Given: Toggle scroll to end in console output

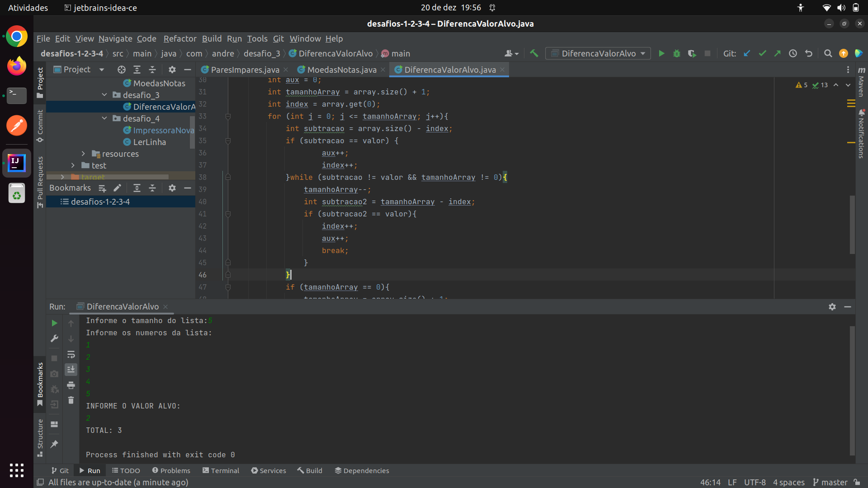Looking at the screenshot, I should point(71,370).
